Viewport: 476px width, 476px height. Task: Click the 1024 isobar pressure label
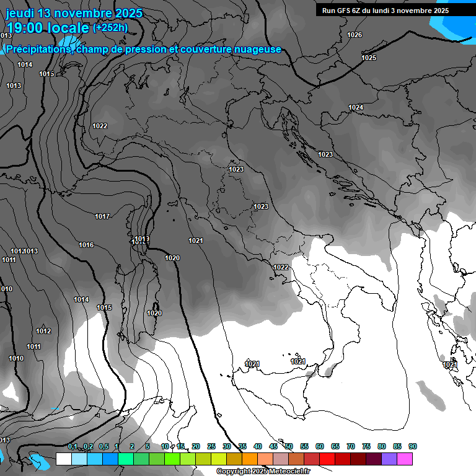(x=356, y=108)
